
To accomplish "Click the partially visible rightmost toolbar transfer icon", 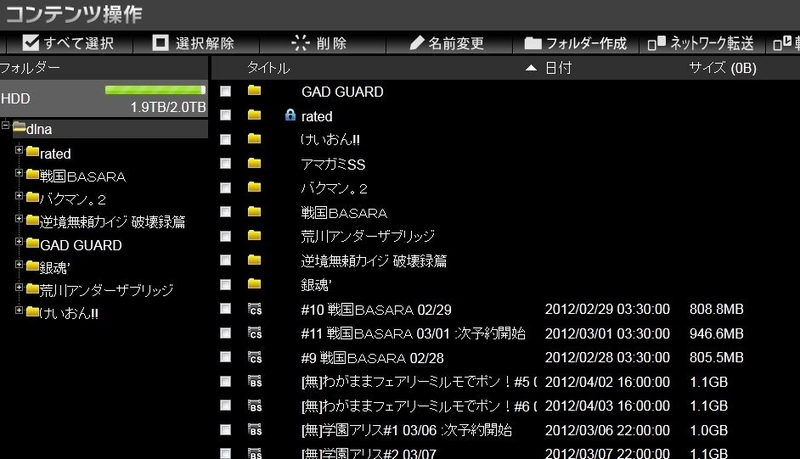I will point(783,43).
